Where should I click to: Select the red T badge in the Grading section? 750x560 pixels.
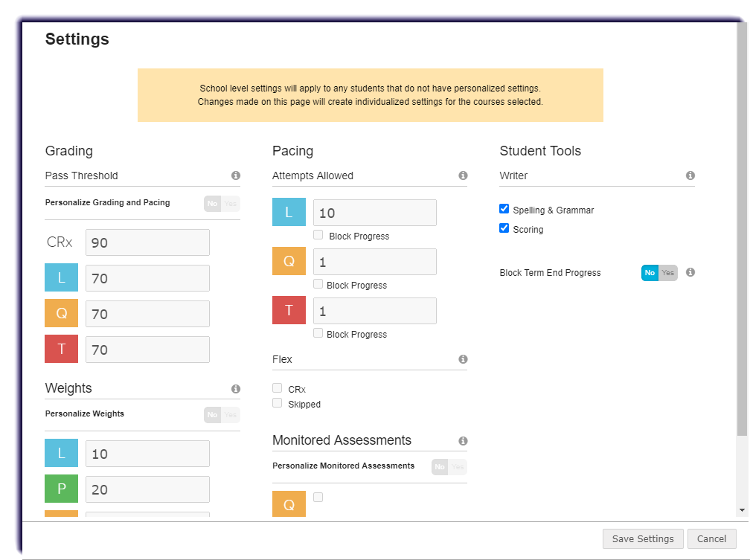61,350
